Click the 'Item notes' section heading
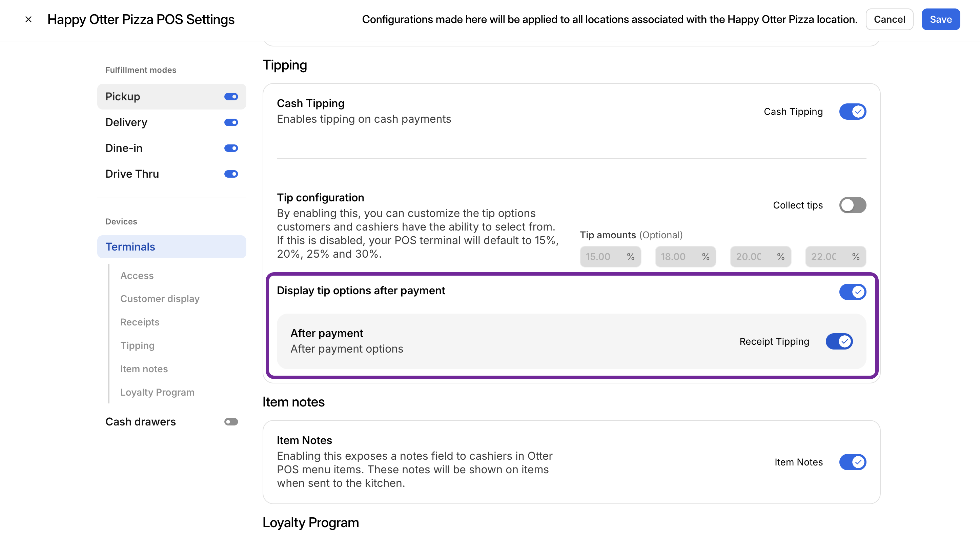The image size is (980, 537). pyautogui.click(x=293, y=402)
